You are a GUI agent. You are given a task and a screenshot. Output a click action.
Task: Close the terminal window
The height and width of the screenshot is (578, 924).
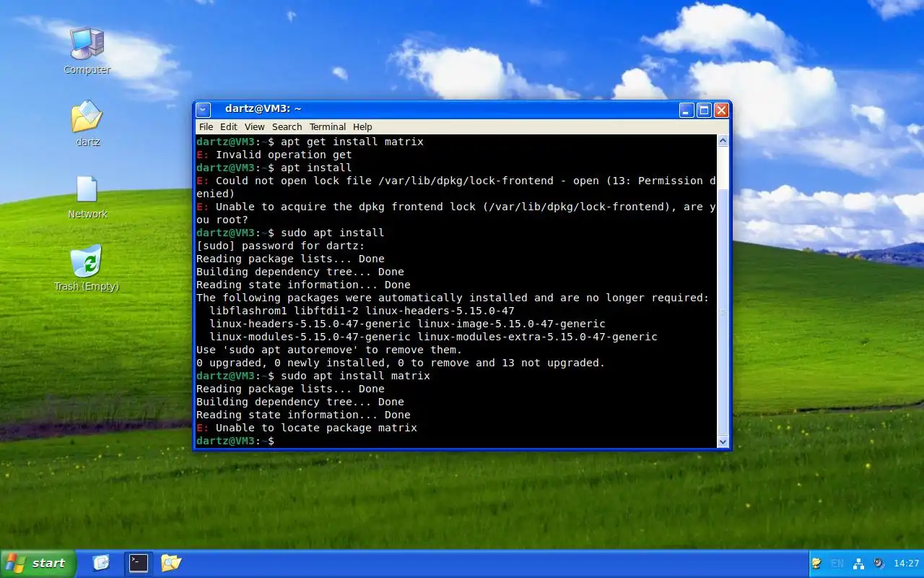(x=721, y=110)
